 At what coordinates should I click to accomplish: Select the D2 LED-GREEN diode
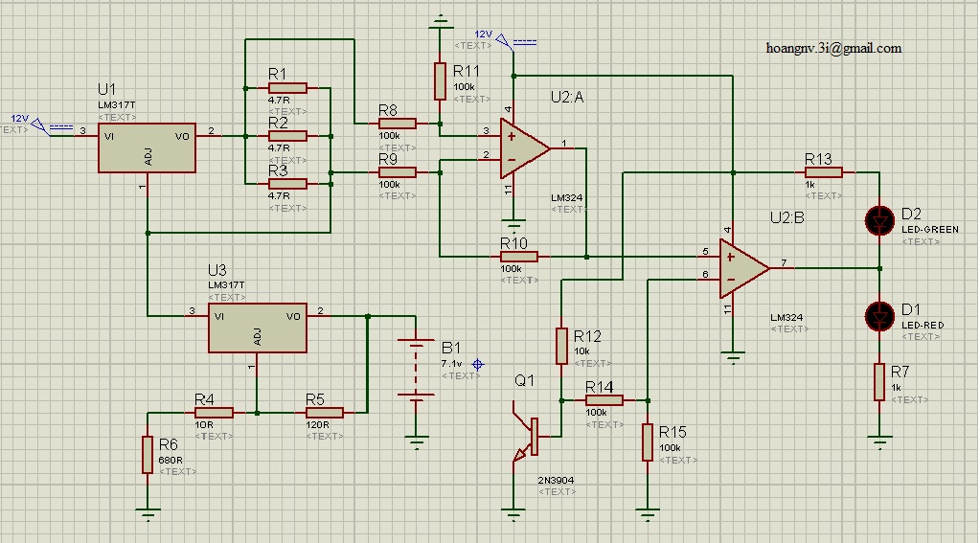coord(879,220)
